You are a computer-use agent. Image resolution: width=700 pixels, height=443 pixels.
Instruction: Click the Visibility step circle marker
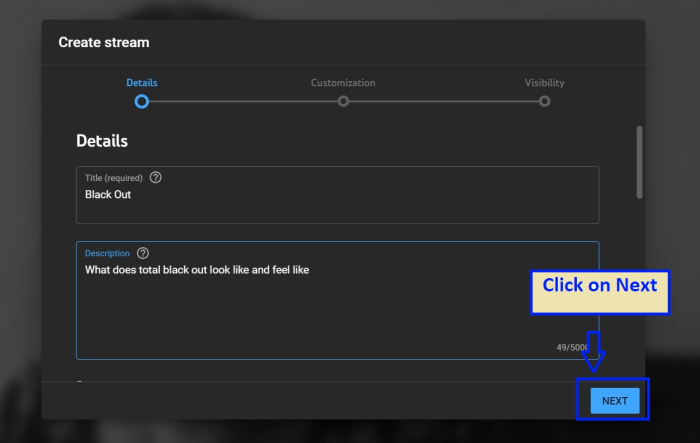[544, 101]
